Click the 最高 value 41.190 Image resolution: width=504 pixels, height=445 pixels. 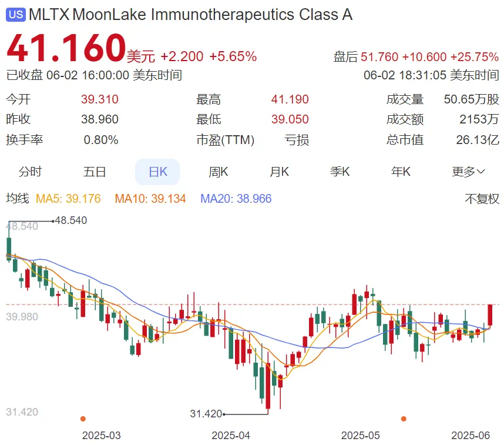click(x=290, y=99)
